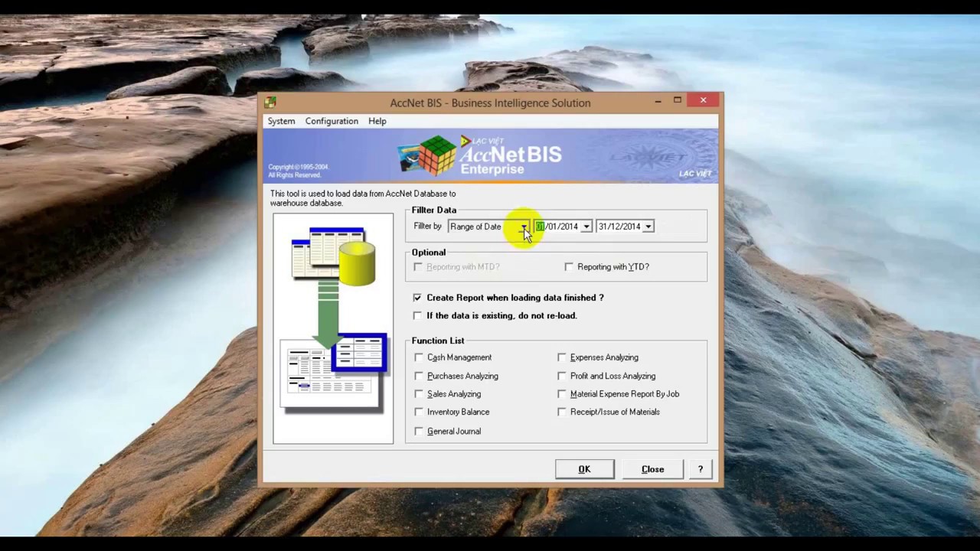Check Material Expense Report By Job

[x=562, y=394]
